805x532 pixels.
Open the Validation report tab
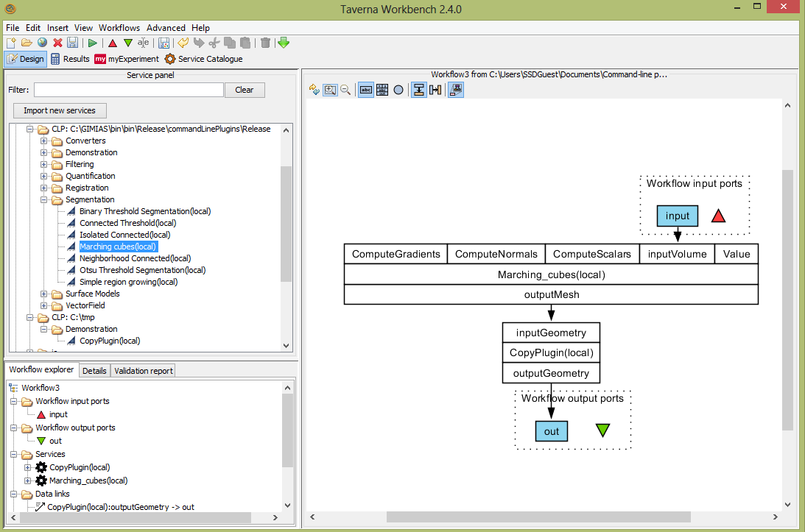pyautogui.click(x=143, y=370)
